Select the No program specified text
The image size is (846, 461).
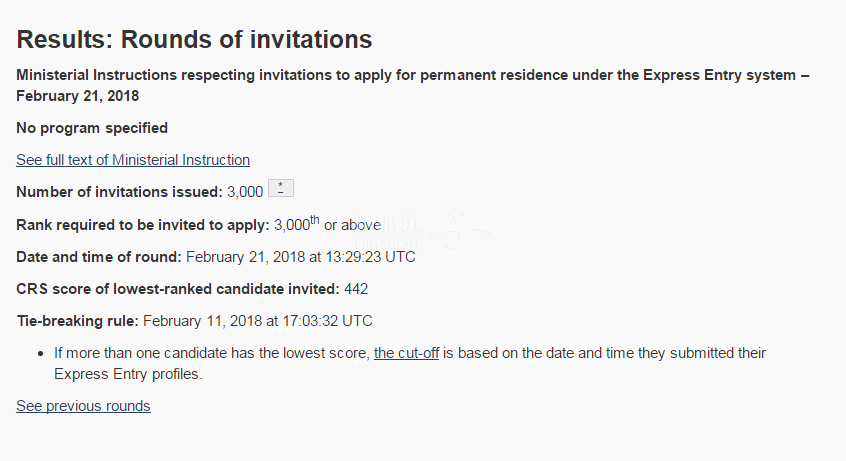coord(92,128)
